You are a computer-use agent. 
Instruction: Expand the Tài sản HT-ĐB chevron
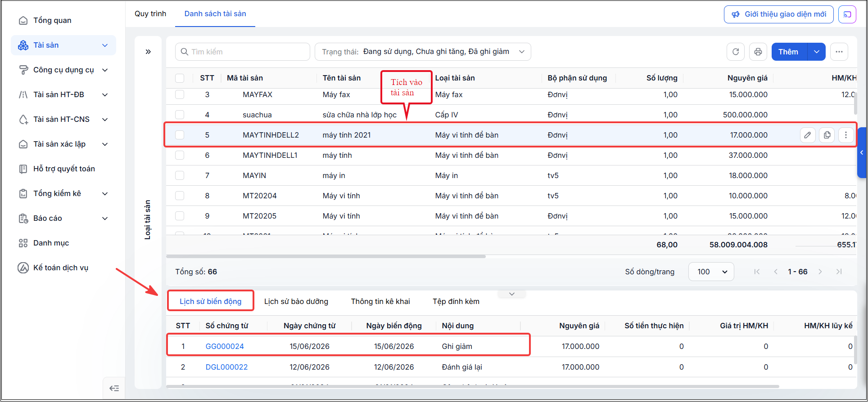105,95
